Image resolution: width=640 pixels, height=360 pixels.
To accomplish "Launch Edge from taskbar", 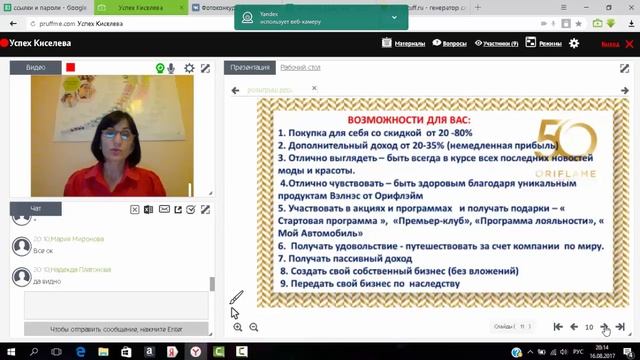I will tap(80, 351).
